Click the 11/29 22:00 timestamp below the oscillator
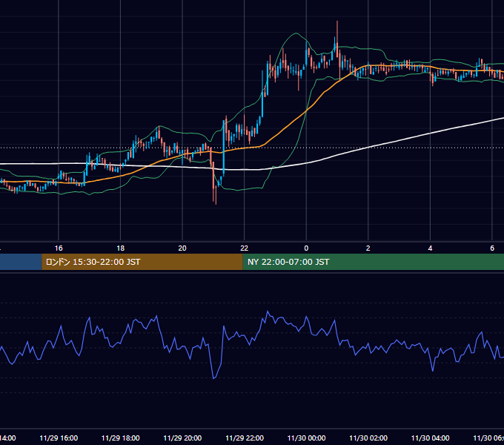Image resolution: width=504 pixels, height=445 pixels. [x=245, y=438]
